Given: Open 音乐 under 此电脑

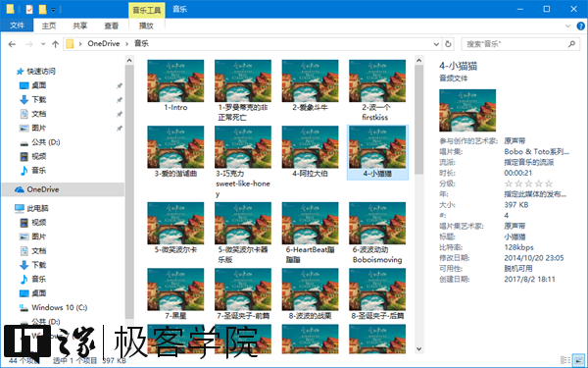Looking at the screenshot, I should point(38,279).
